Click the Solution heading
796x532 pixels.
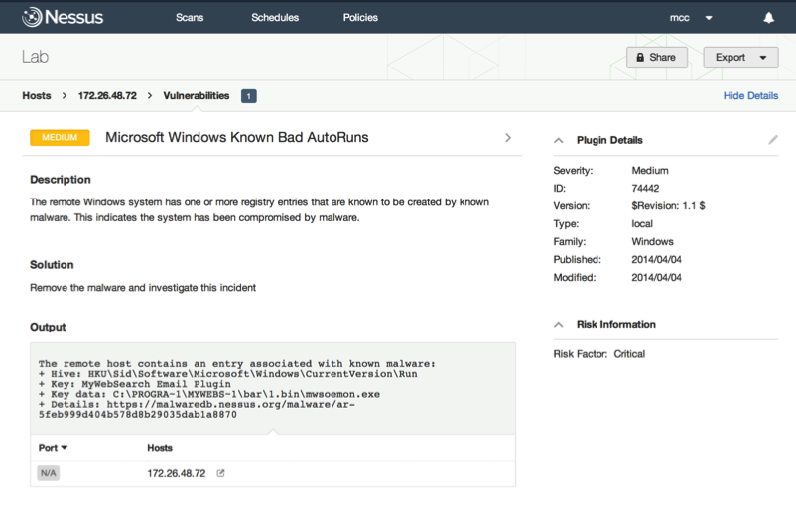(x=52, y=264)
